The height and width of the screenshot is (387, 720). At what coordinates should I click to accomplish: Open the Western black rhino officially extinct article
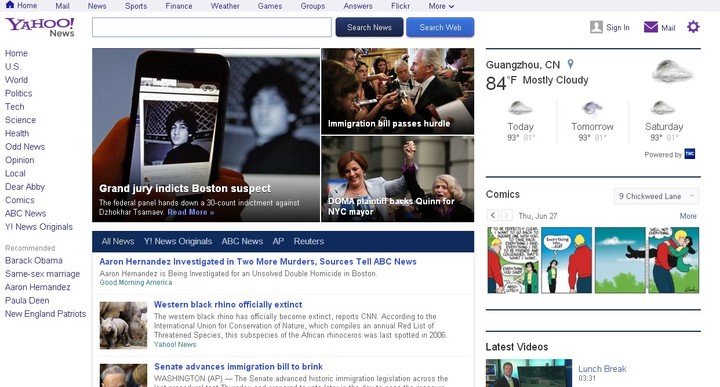tap(228, 304)
